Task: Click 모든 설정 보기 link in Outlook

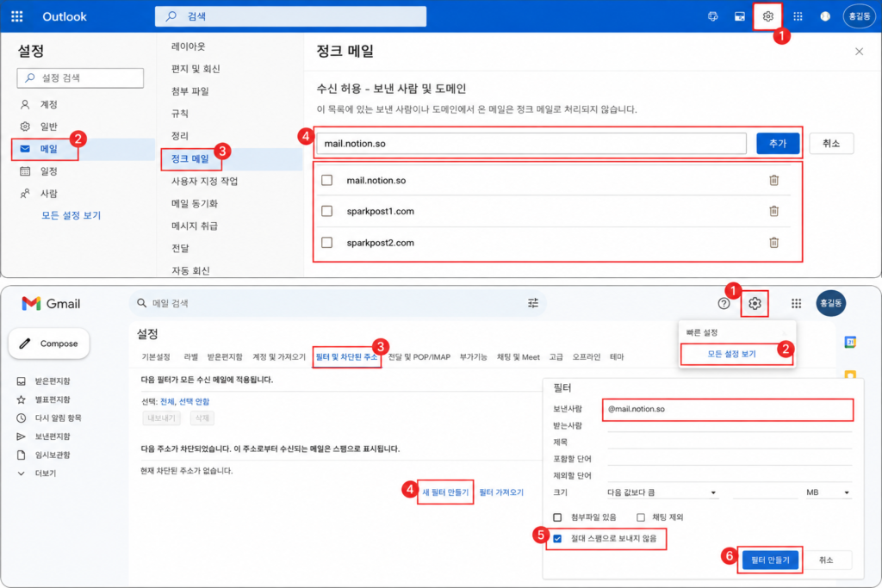Action: pyautogui.click(x=71, y=216)
